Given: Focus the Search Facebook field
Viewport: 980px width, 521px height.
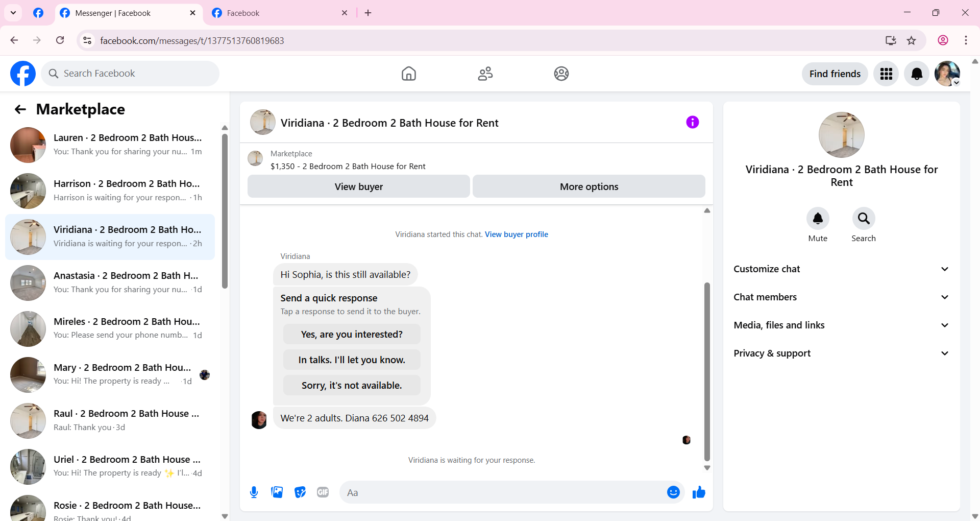Looking at the screenshot, I should (x=130, y=74).
